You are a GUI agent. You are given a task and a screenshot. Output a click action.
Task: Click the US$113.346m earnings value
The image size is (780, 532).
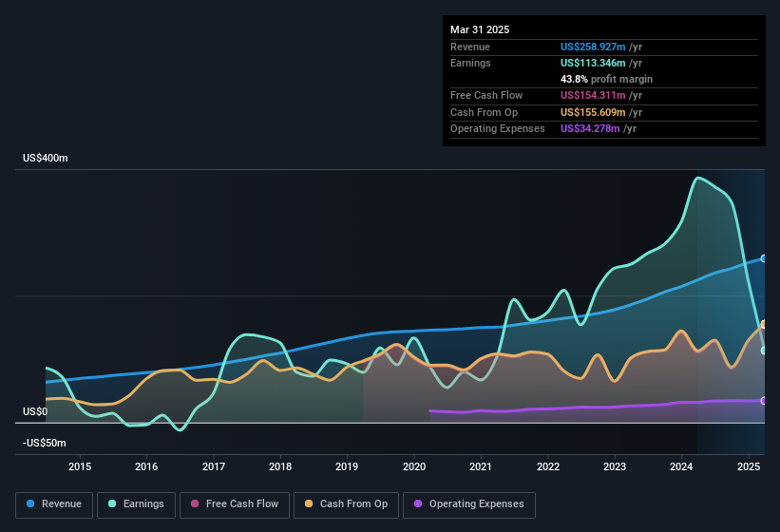(593, 63)
